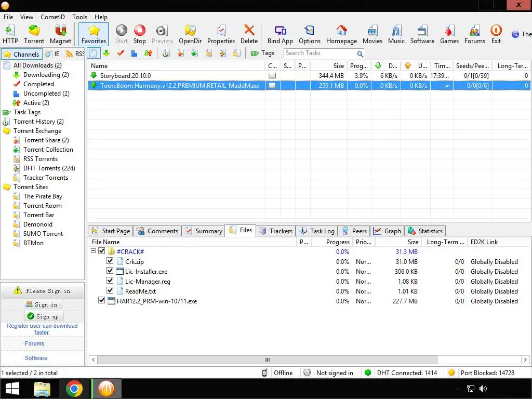Open the Magnet link toolbar icon

tap(60, 34)
